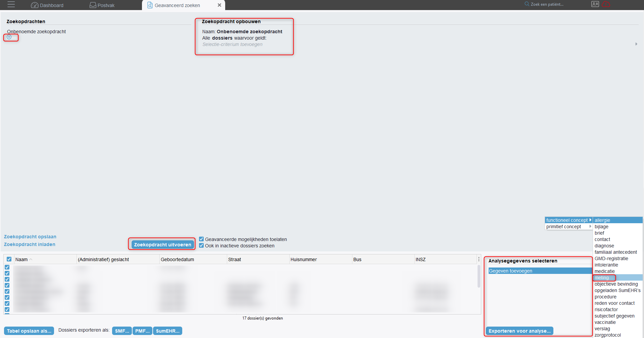This screenshot has width=644, height=338.
Task: Click the Geavanceerd zoeken document-search icon
Action: (150, 5)
